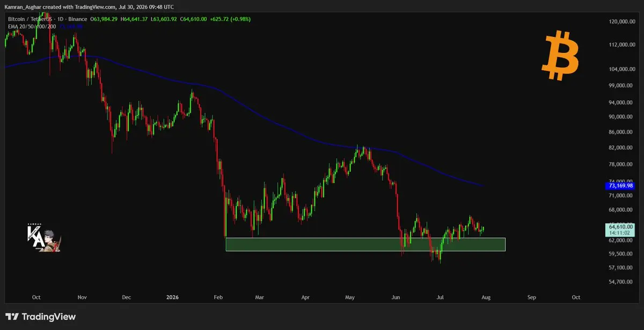Viewport: 644px width, 330px height.
Task: Click the 'Feb' time axis label
Action: (217, 297)
